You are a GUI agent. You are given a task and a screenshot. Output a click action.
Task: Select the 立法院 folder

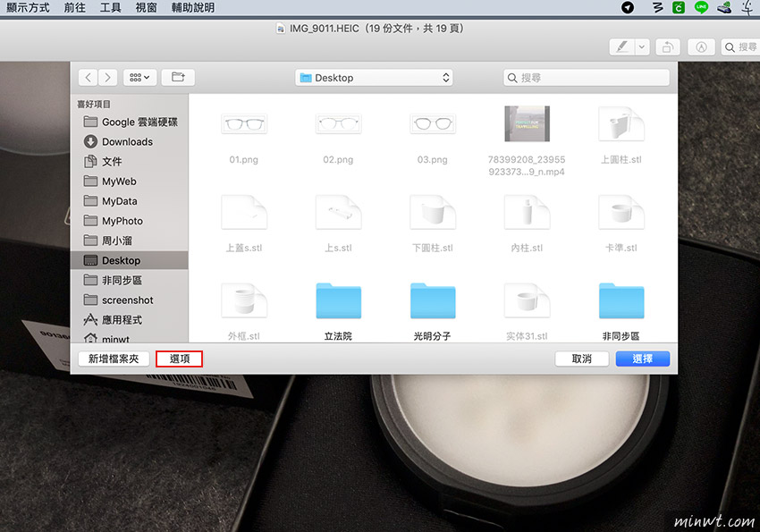(x=338, y=301)
